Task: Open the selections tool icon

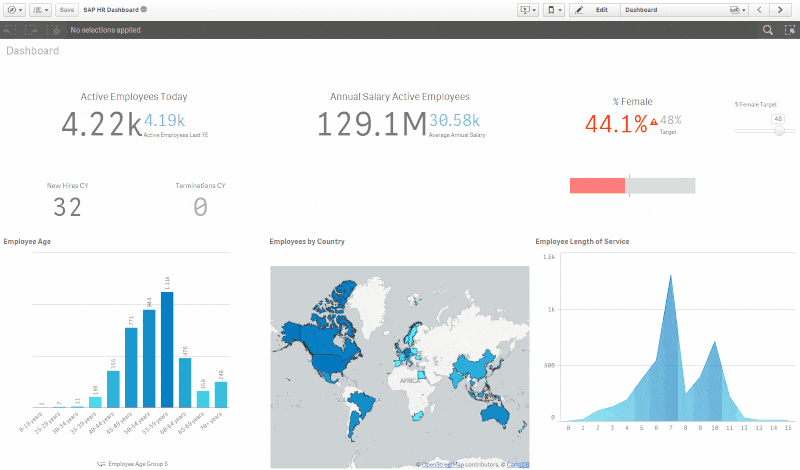Action: (x=789, y=30)
